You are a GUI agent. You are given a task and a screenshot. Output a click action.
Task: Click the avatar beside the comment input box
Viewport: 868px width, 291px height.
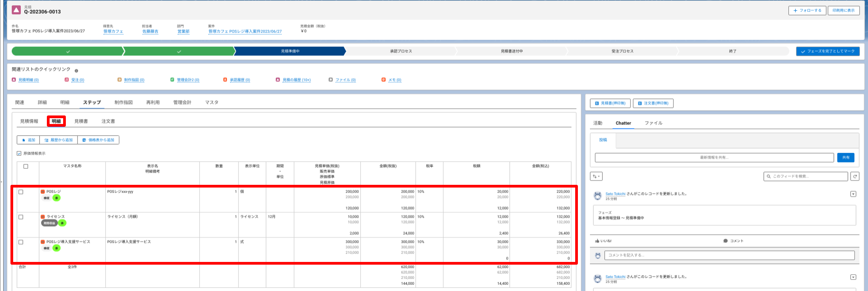click(x=598, y=255)
